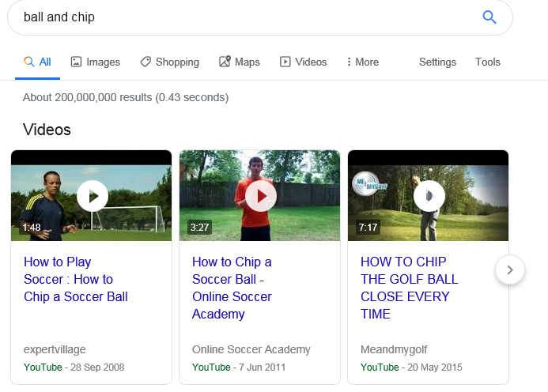Click the expertvillage channel name

[55, 349]
